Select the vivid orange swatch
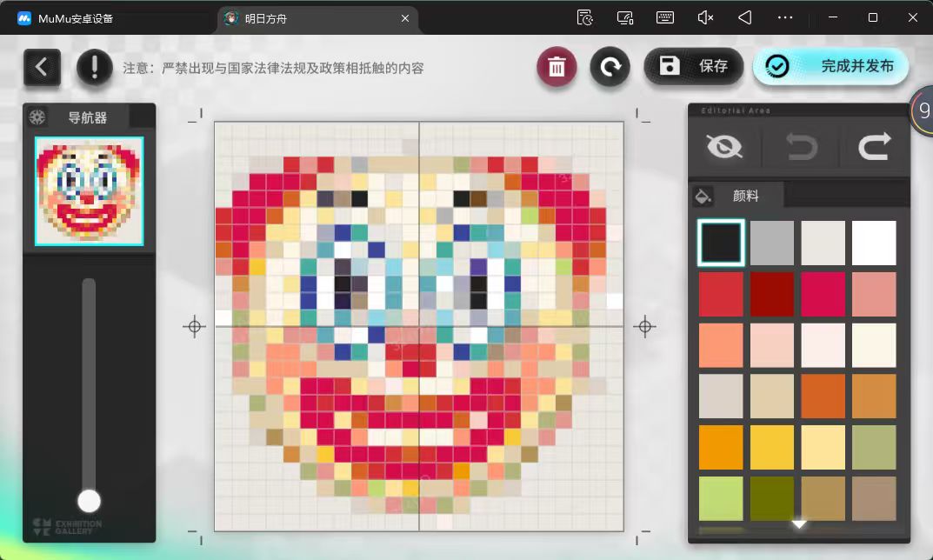Screen dimensions: 933x560 (721, 448)
